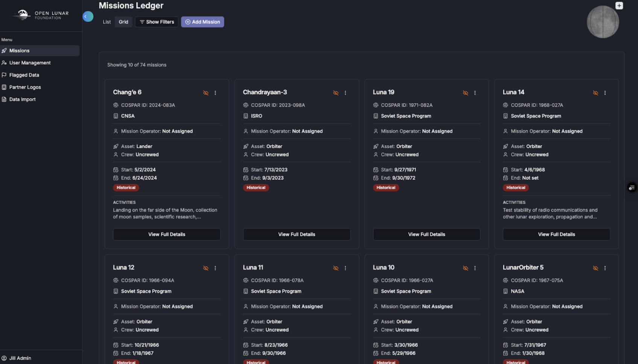Open the three-dot menu for LunarOrbiter 5
The width and height of the screenshot is (638, 364).
(605, 268)
